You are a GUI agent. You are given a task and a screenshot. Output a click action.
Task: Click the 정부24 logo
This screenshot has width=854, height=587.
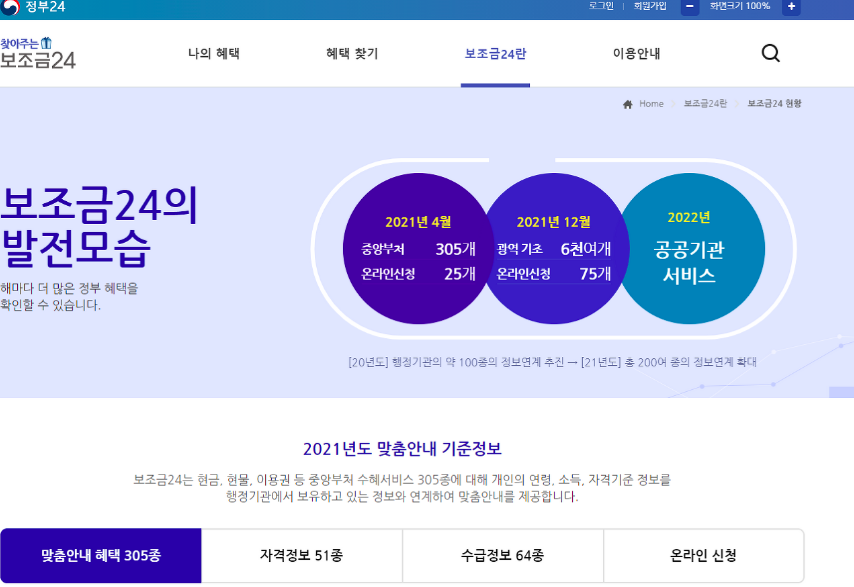pyautogui.click(x=33, y=7)
